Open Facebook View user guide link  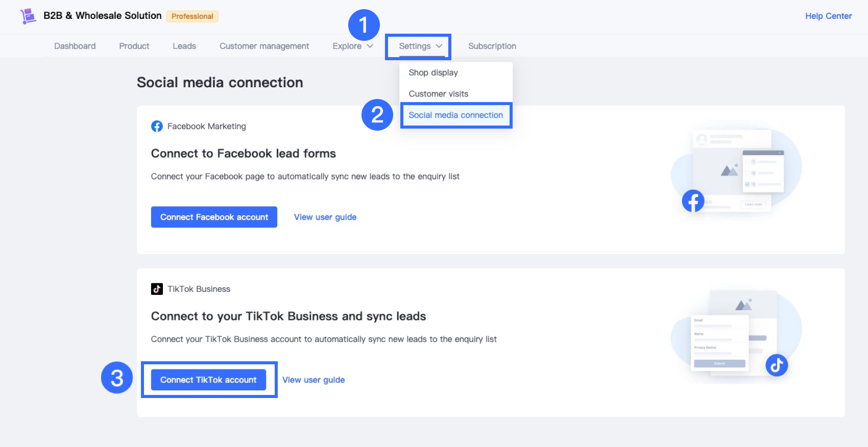click(325, 217)
